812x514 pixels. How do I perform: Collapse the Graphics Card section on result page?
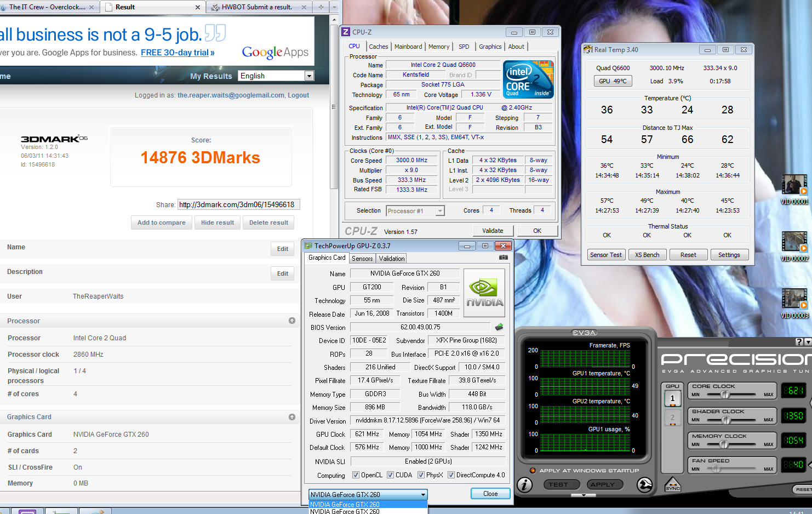292,417
